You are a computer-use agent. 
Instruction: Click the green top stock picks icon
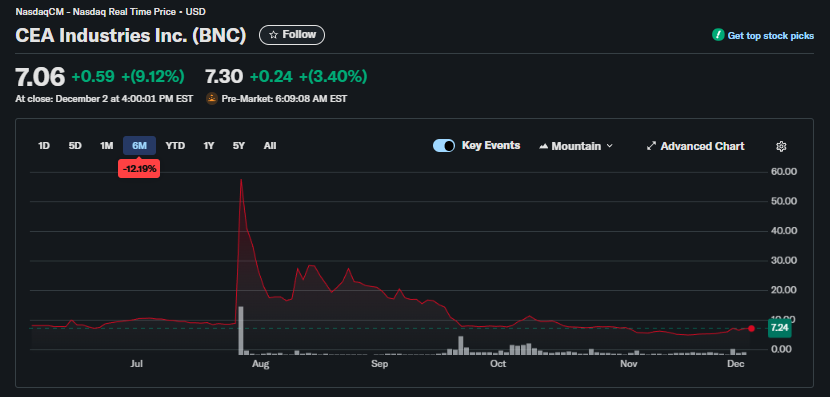718,35
